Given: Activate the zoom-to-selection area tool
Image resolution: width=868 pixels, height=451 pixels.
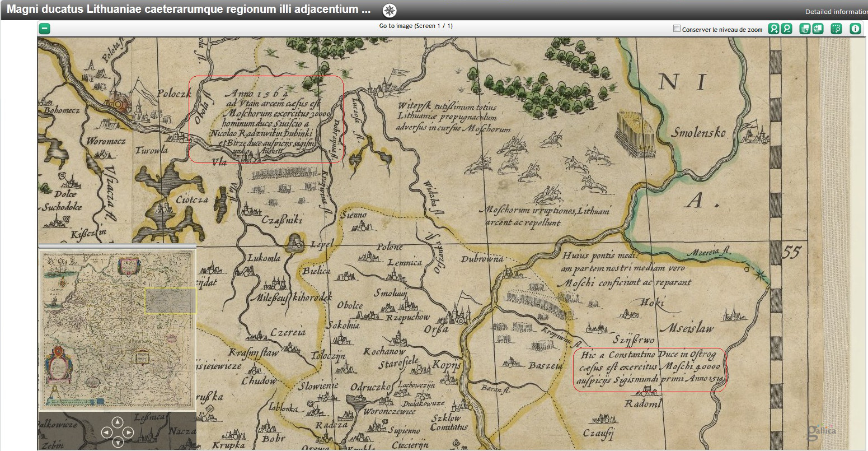Looking at the screenshot, I should (836, 29).
